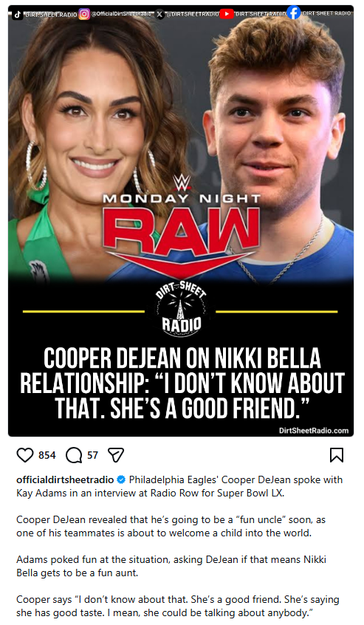Click the verified badge next to username
364x625 pixels.
point(121,479)
